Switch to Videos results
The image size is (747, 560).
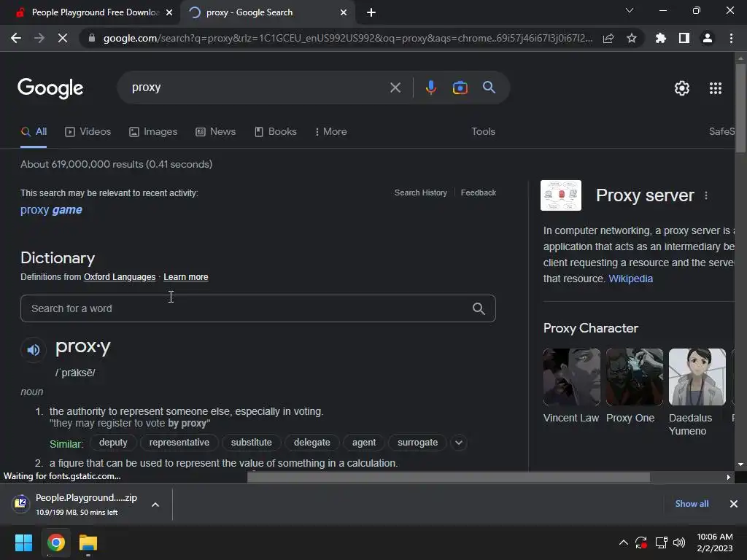[88, 131]
